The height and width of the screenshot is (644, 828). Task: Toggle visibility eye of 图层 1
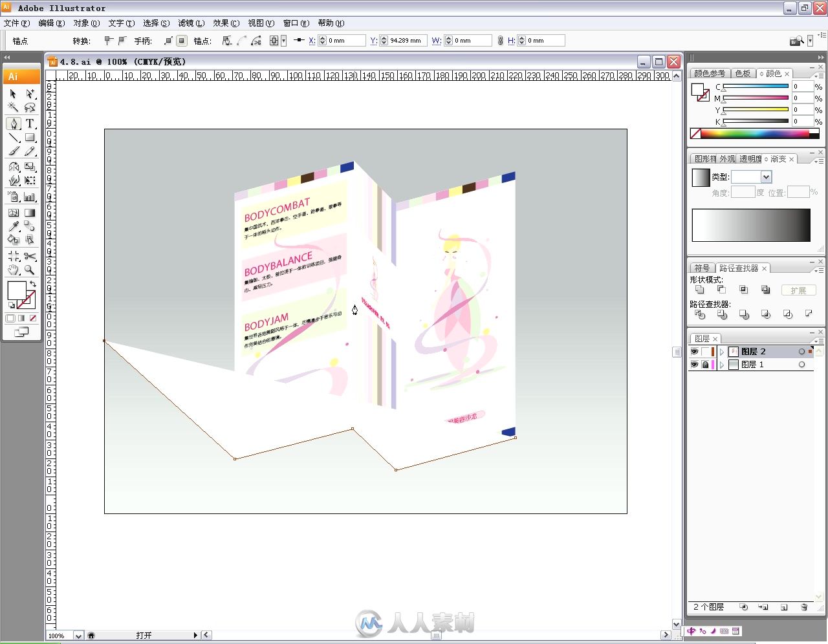[694, 365]
